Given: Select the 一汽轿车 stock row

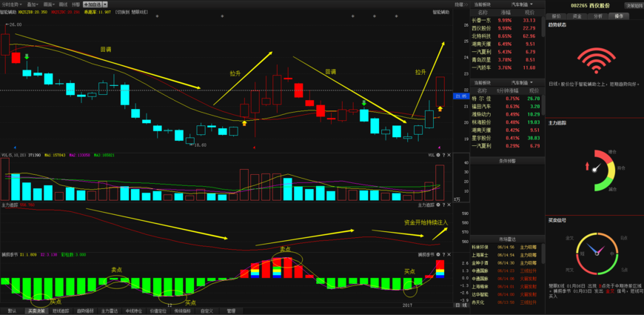Looking at the screenshot, I should 507,67.
